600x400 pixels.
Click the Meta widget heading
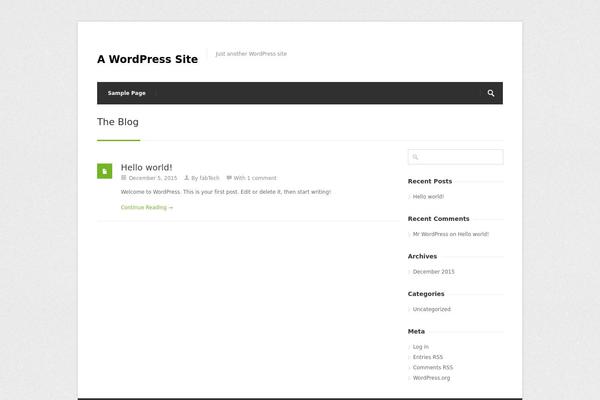[x=416, y=331]
